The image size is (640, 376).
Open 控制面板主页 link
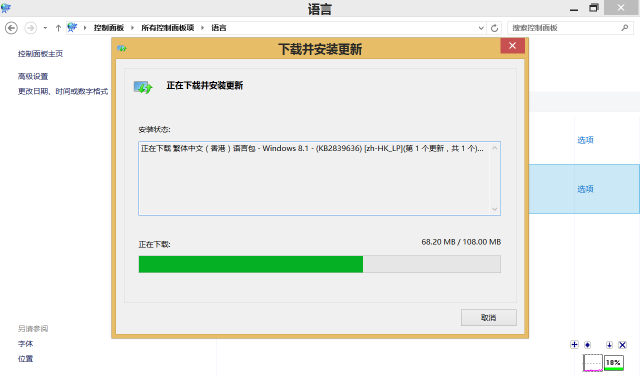(x=40, y=53)
